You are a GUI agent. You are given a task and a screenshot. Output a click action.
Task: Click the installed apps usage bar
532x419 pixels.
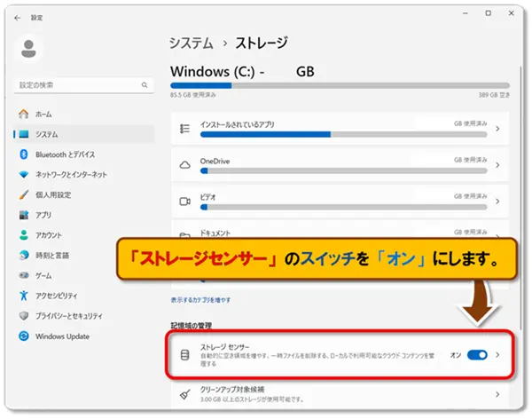point(344,135)
